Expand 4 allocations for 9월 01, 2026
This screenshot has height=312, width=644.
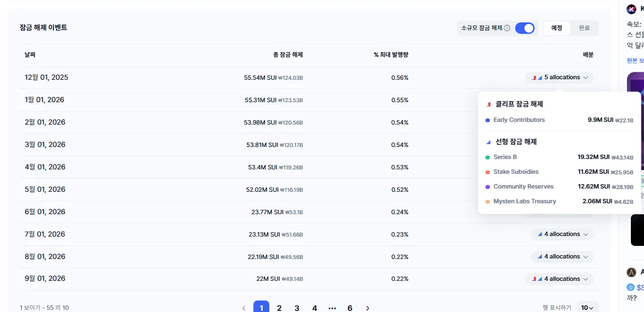point(559,279)
